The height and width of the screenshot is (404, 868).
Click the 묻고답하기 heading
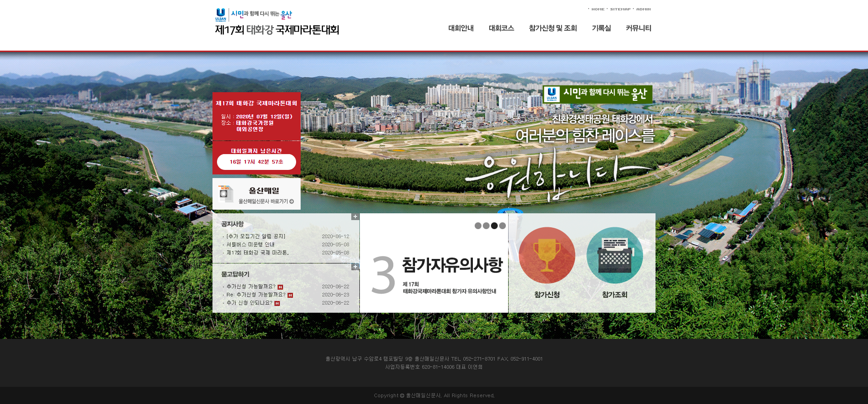point(235,274)
